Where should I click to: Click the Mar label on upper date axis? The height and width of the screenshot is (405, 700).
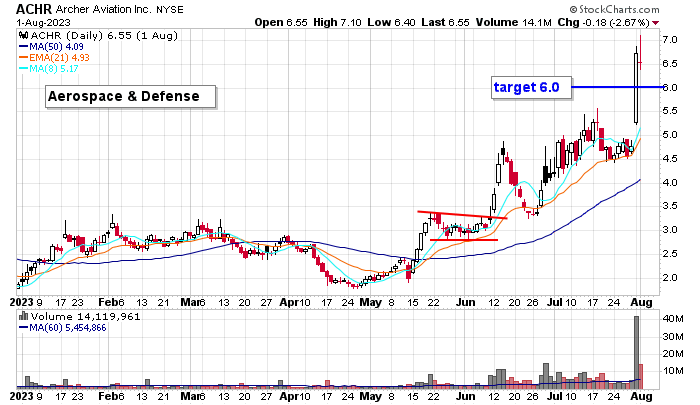click(190, 302)
